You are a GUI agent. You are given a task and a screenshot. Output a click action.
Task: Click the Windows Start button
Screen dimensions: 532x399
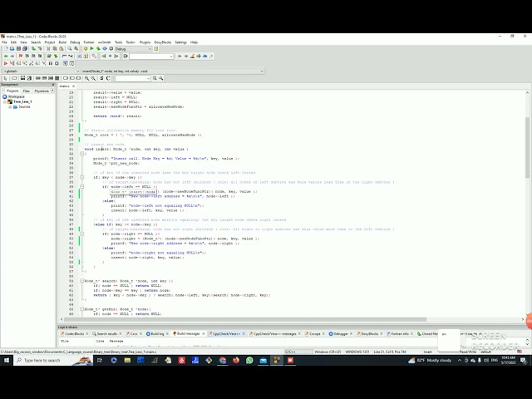[6, 360]
